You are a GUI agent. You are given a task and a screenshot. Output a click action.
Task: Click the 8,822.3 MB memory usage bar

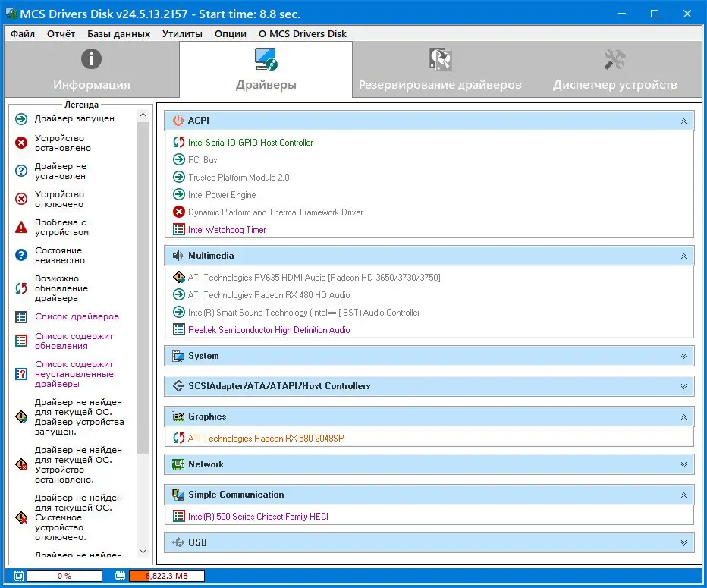167,576
